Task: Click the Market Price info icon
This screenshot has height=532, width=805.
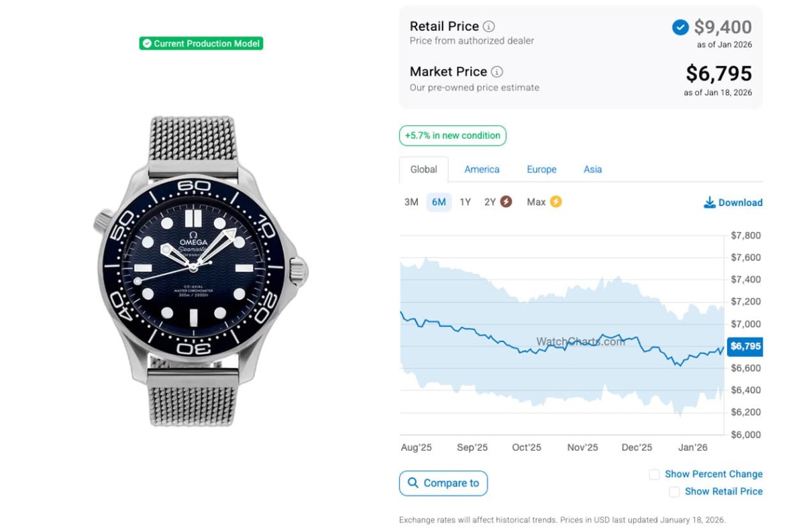Action: click(496, 72)
